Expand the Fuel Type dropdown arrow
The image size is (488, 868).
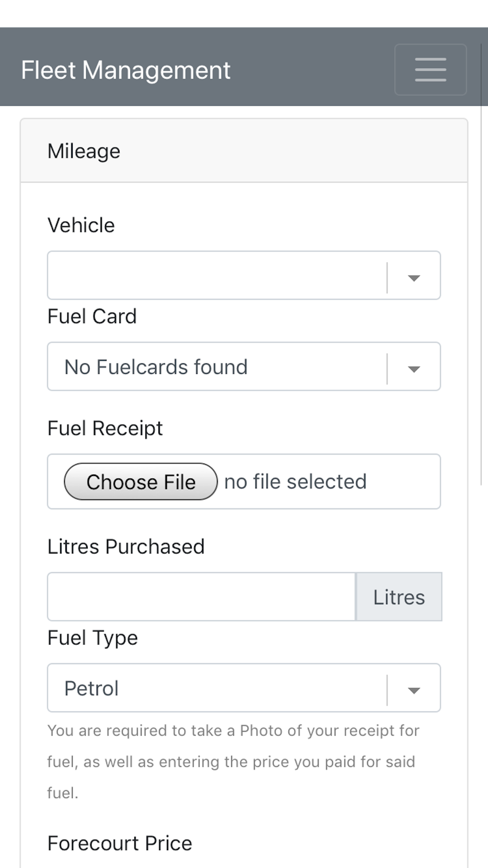414,690
